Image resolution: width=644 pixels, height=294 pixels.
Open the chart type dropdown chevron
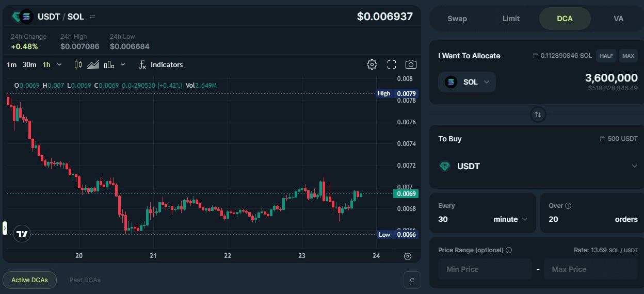point(123,64)
